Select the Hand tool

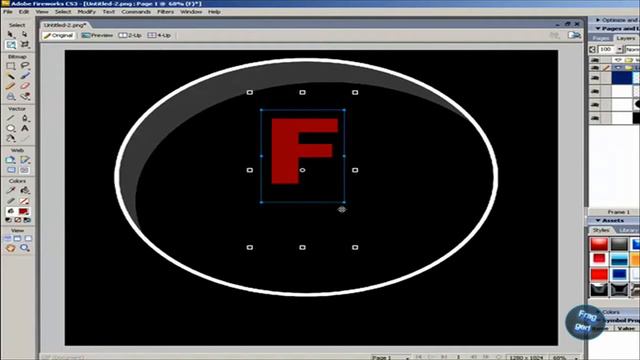coord(11,248)
